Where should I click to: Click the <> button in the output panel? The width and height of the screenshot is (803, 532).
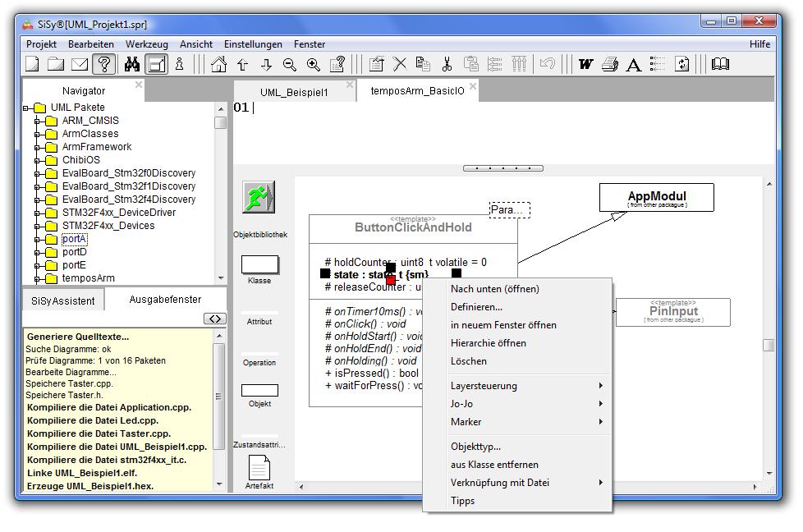[214, 319]
